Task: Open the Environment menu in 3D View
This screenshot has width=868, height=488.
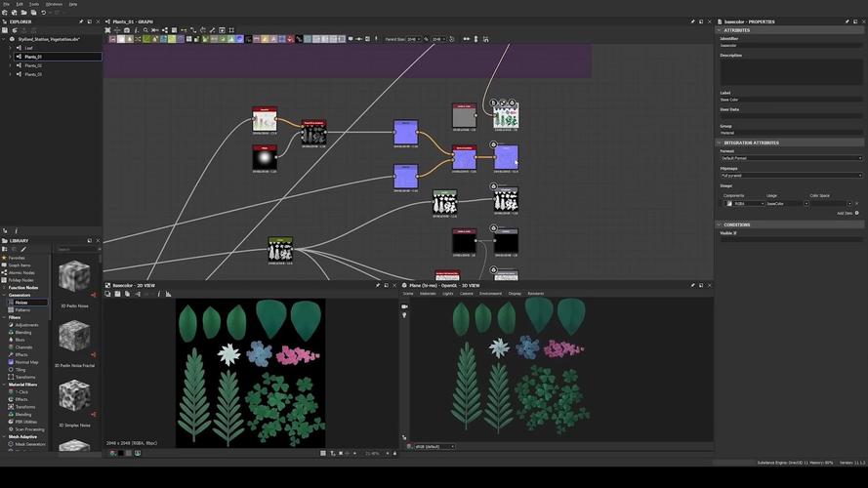Action: pyautogui.click(x=490, y=294)
